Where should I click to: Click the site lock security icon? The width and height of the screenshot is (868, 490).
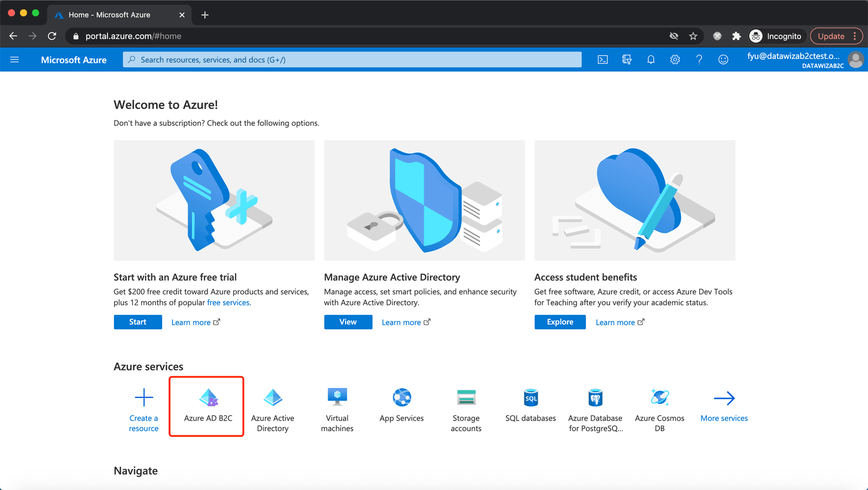coord(76,36)
